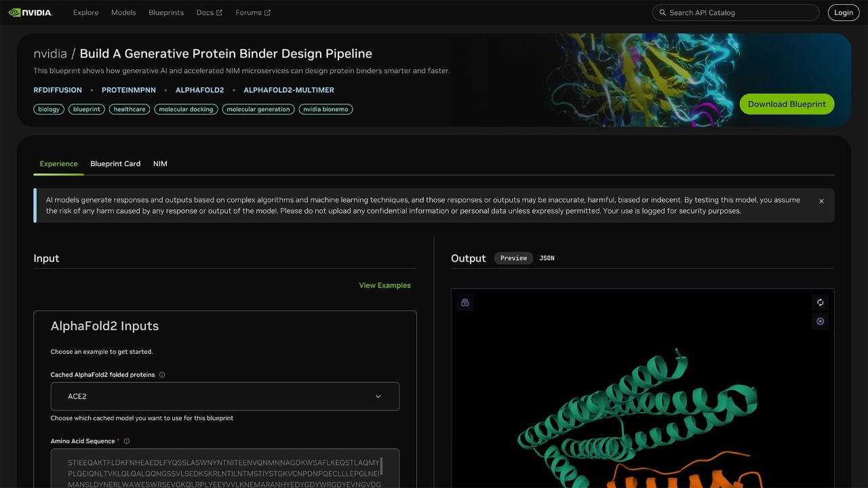Click the reset view icon in the output viewer
The image size is (868, 488).
coord(820,302)
